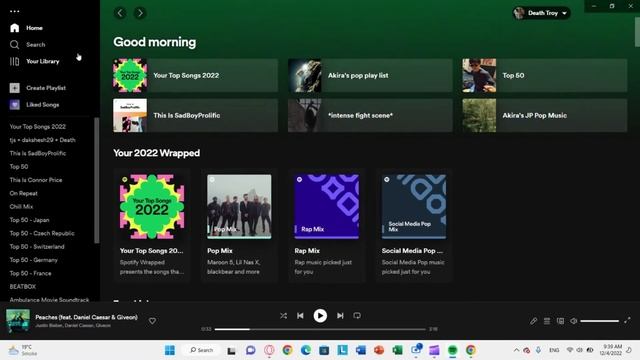Open the *intense fight scene* tile
The width and height of the screenshot is (640, 360).
370,115
